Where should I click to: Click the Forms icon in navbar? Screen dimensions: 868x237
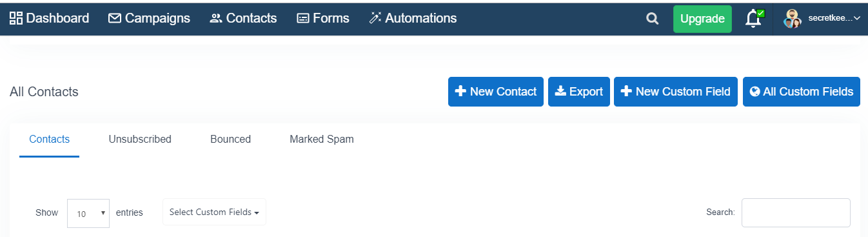point(303,19)
